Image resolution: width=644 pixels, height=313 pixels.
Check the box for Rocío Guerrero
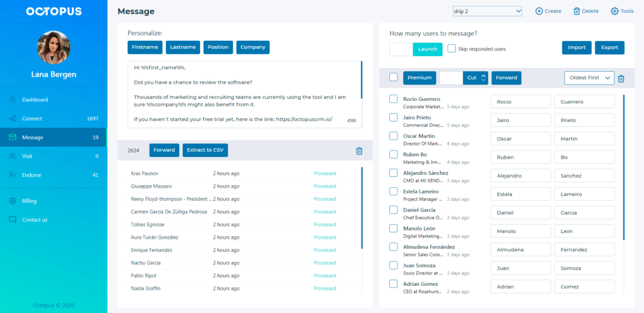(394, 99)
